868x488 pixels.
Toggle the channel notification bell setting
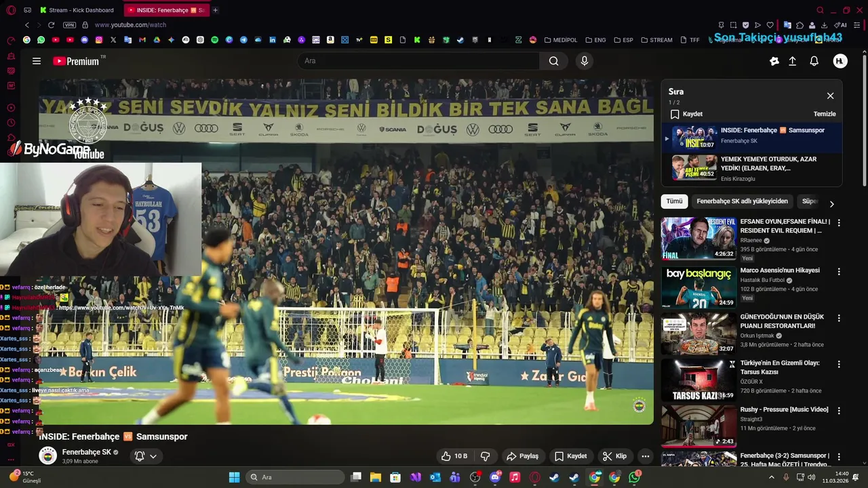click(x=146, y=456)
